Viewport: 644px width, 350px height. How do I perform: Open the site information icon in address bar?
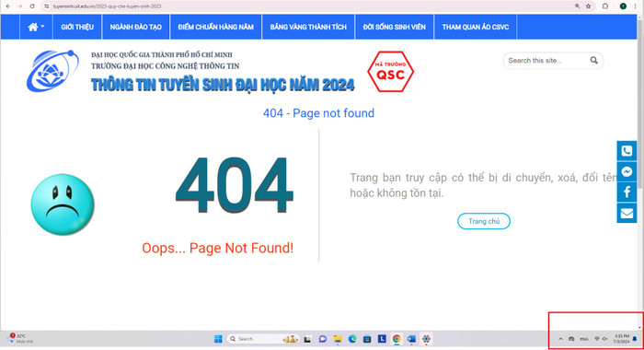46,6
